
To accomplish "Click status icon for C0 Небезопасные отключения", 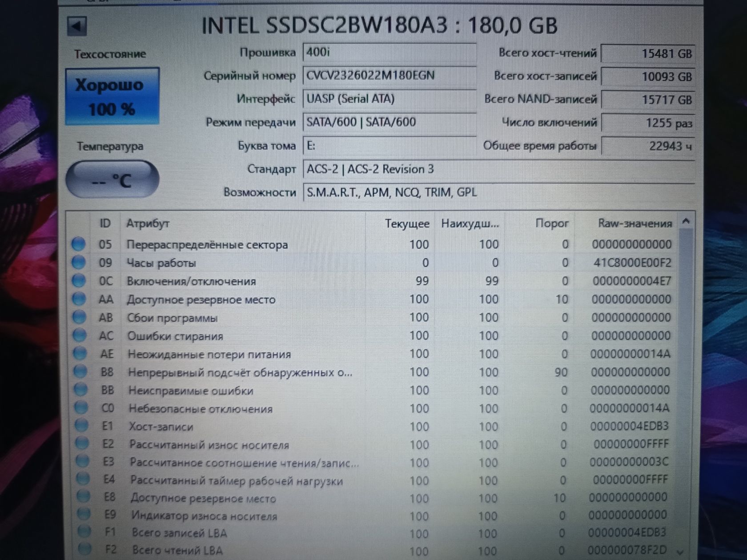I will [81, 408].
